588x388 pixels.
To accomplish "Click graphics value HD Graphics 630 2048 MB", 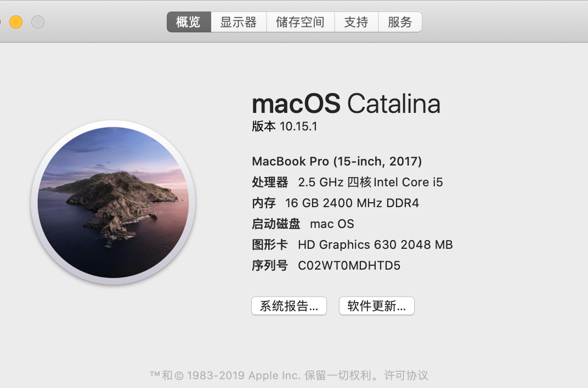I will point(375,244).
